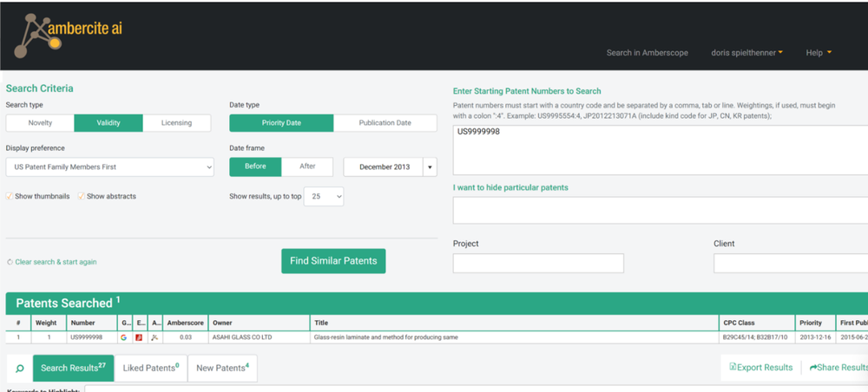The height and width of the screenshot is (392, 868).
Task: Sort by the Number column header
Action: (92, 323)
